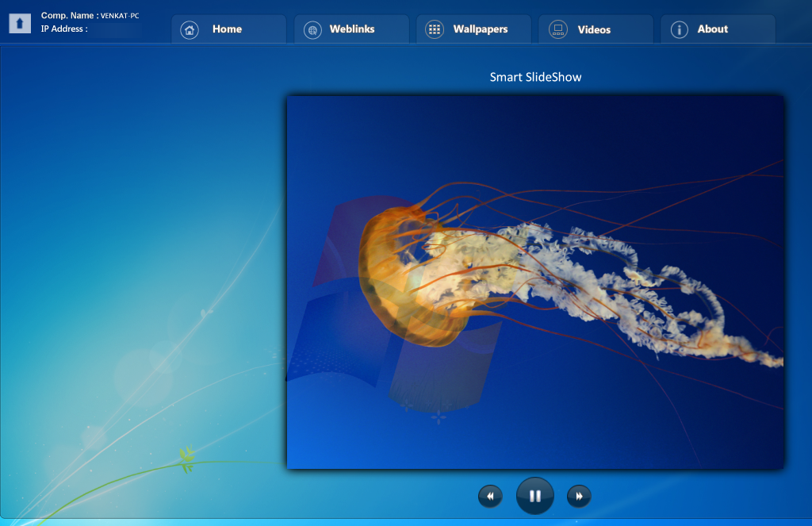Click the Smart SlideShow title text
This screenshot has width=812, height=526.
[x=535, y=77]
